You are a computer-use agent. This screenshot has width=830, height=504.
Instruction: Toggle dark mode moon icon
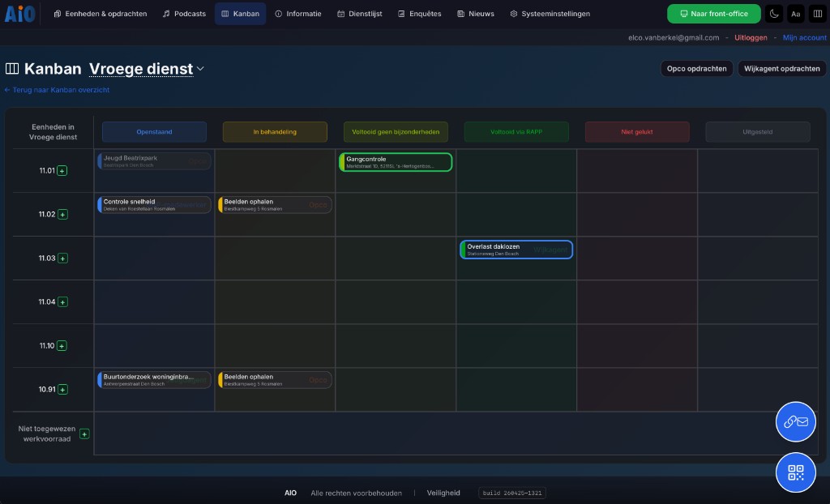[x=774, y=14]
